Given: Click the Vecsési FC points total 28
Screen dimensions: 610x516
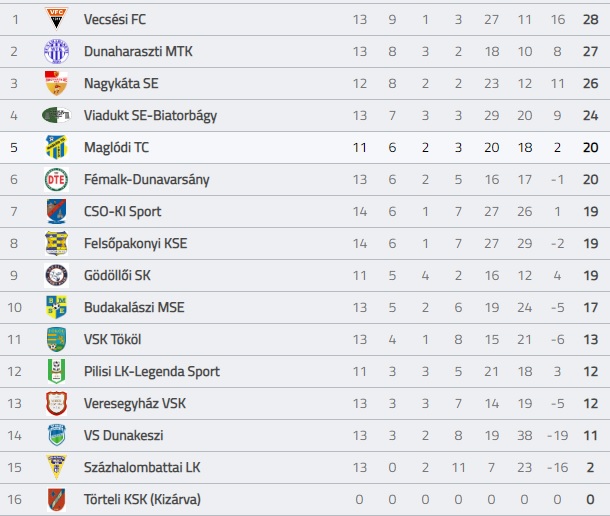Looking at the screenshot, I should pos(591,19).
